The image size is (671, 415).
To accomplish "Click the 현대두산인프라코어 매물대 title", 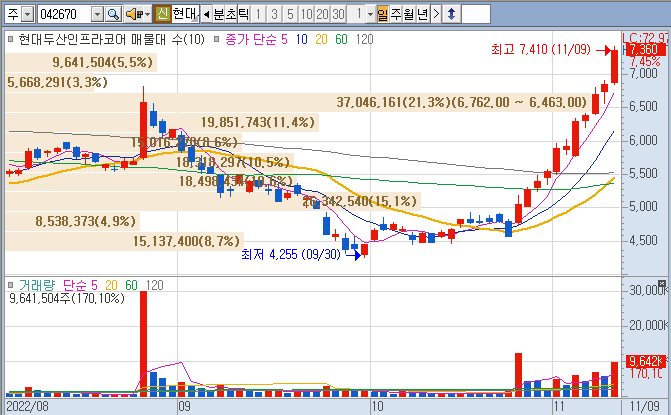I will 112,39.
